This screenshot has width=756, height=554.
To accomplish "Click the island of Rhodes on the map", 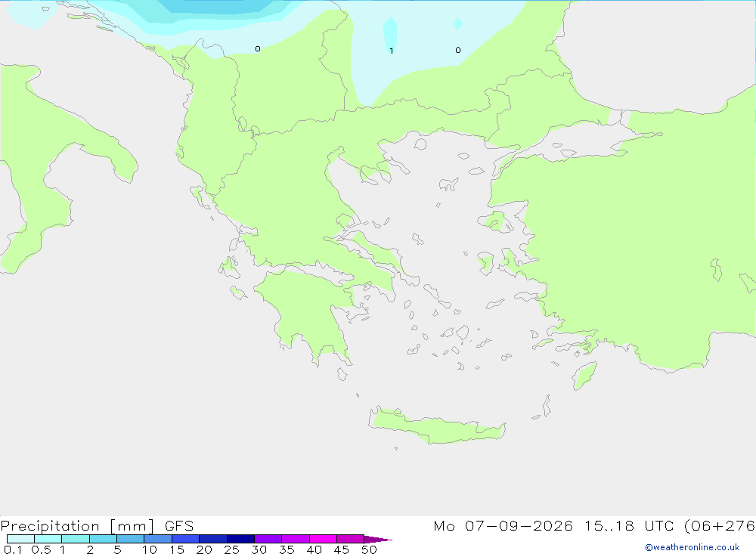I will [584, 376].
